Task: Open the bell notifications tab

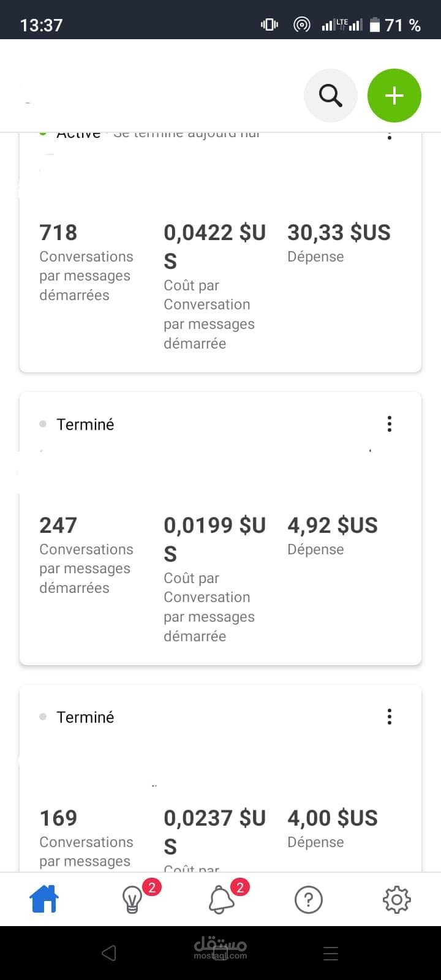Action: 221,899
